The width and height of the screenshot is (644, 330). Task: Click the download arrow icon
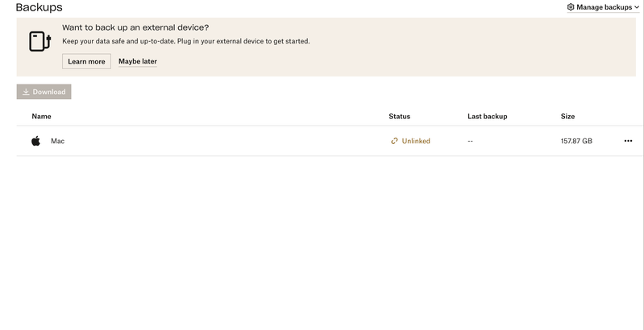tap(26, 92)
